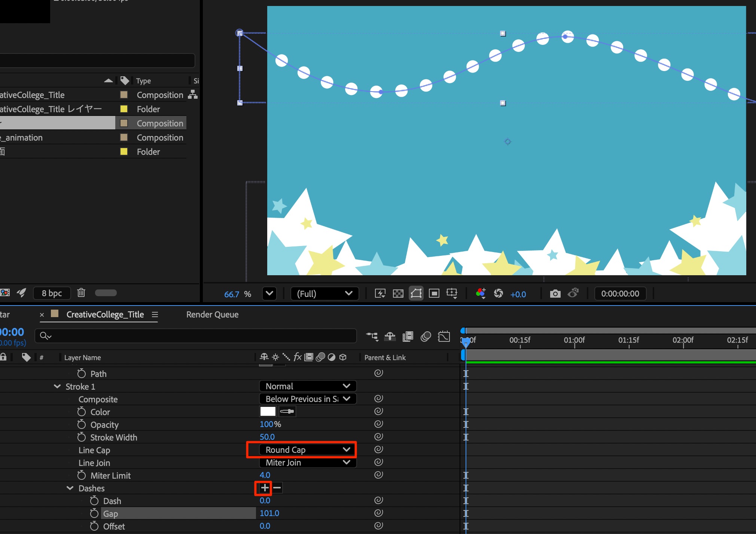Switch to the Render Queue tab
The height and width of the screenshot is (534, 756).
pyautogui.click(x=212, y=314)
